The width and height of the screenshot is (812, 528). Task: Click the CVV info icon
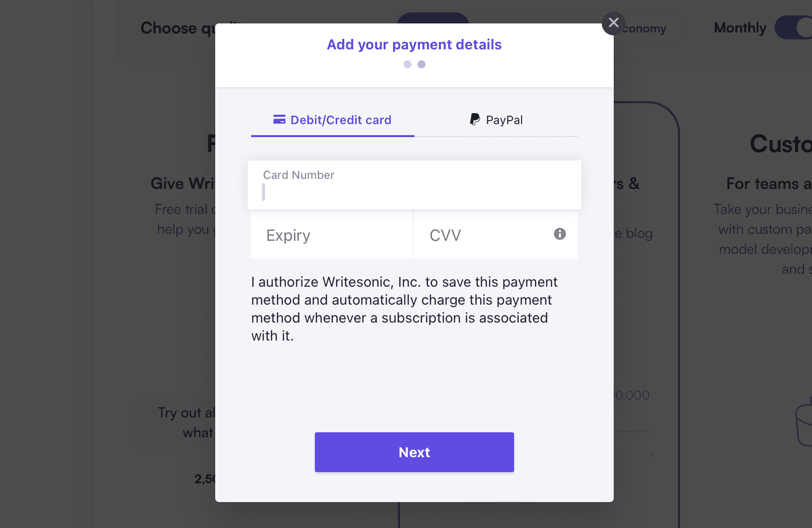pos(559,234)
